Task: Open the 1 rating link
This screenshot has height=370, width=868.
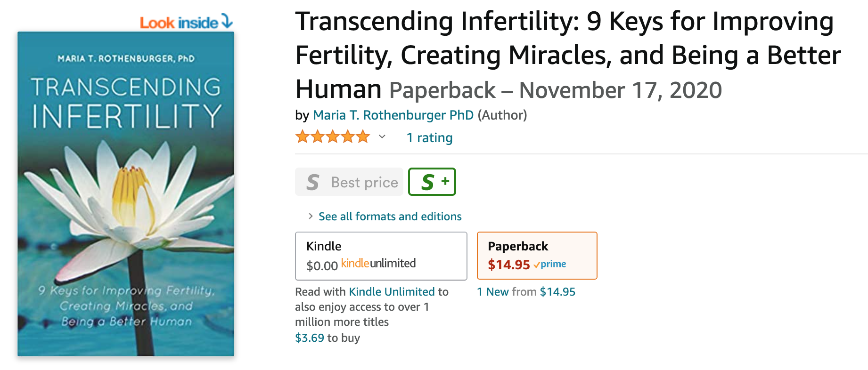Action: coord(429,137)
